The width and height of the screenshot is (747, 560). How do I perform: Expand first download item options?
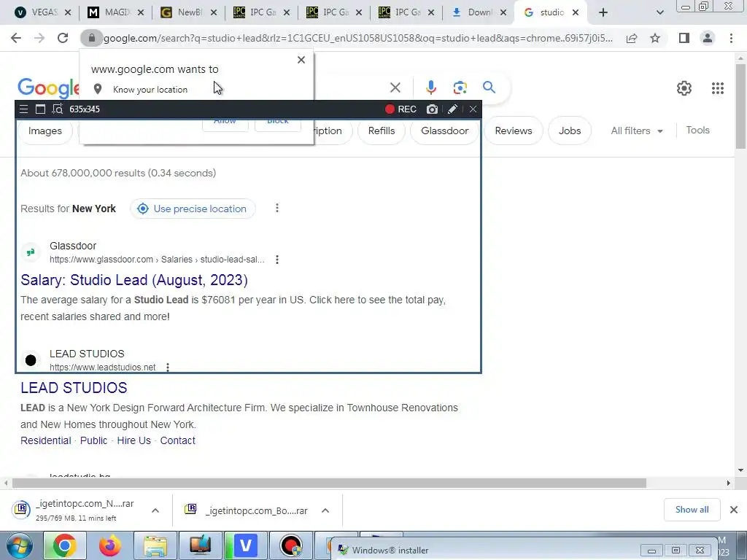click(x=155, y=510)
